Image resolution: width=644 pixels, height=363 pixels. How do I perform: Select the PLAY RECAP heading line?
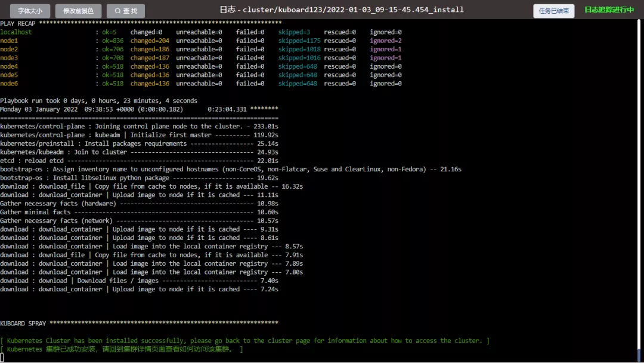[141, 23]
